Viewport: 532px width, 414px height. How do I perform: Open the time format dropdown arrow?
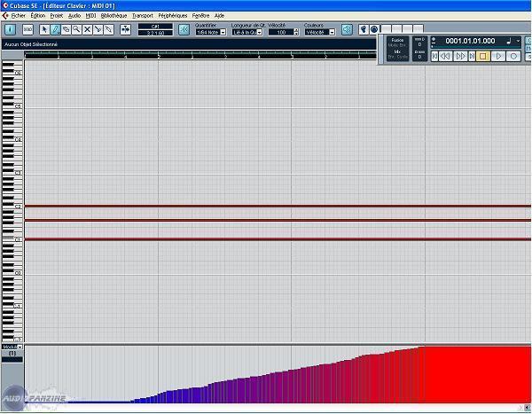(518, 41)
